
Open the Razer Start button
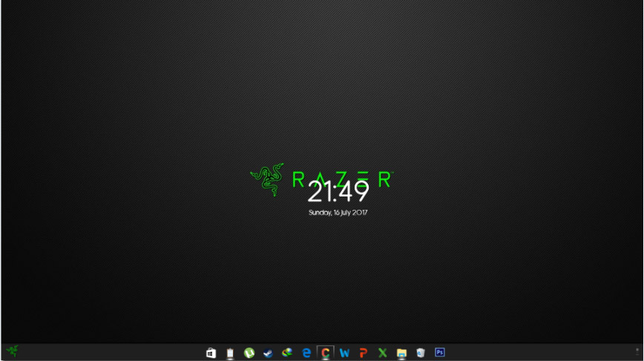13,351
